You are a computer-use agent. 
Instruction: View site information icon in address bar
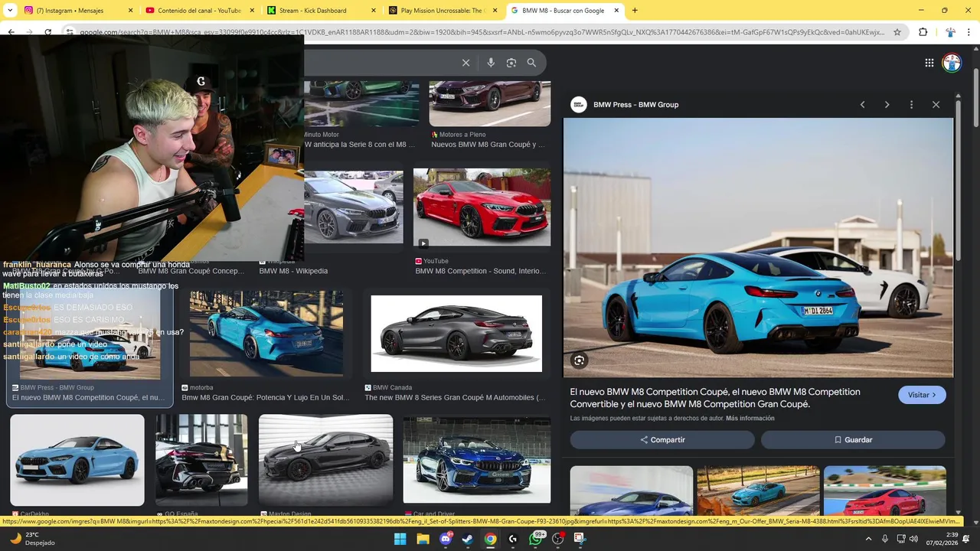(x=70, y=32)
